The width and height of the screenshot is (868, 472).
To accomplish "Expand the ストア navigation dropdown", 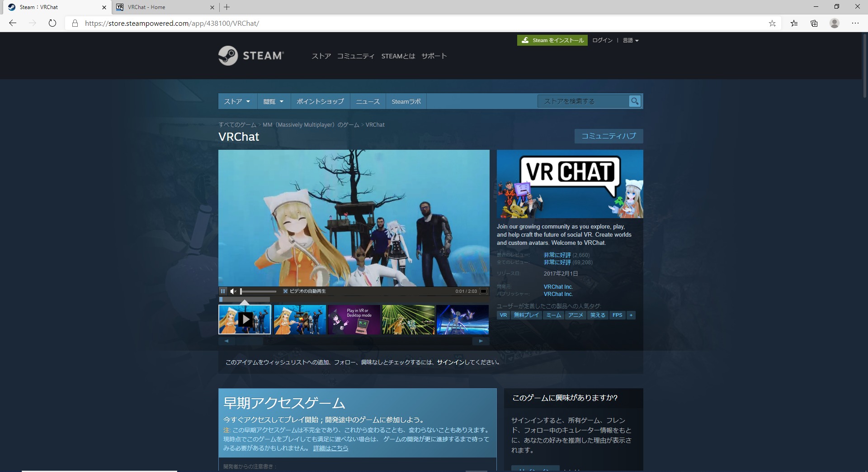I will [236, 101].
